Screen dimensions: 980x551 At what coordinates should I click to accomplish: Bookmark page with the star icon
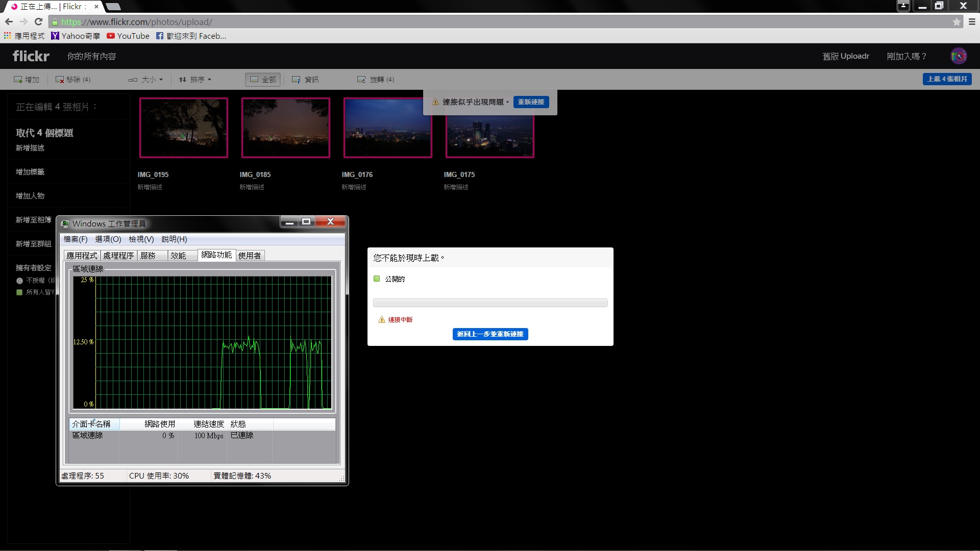pyautogui.click(x=957, y=22)
